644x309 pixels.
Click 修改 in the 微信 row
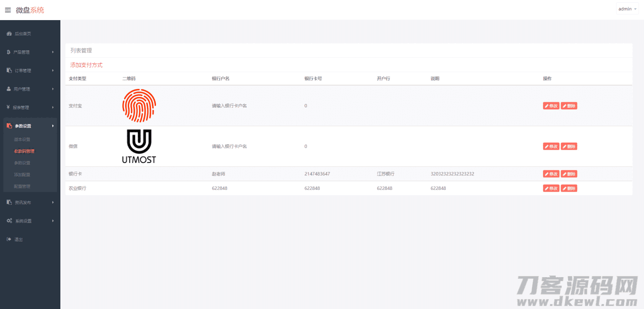[551, 146]
